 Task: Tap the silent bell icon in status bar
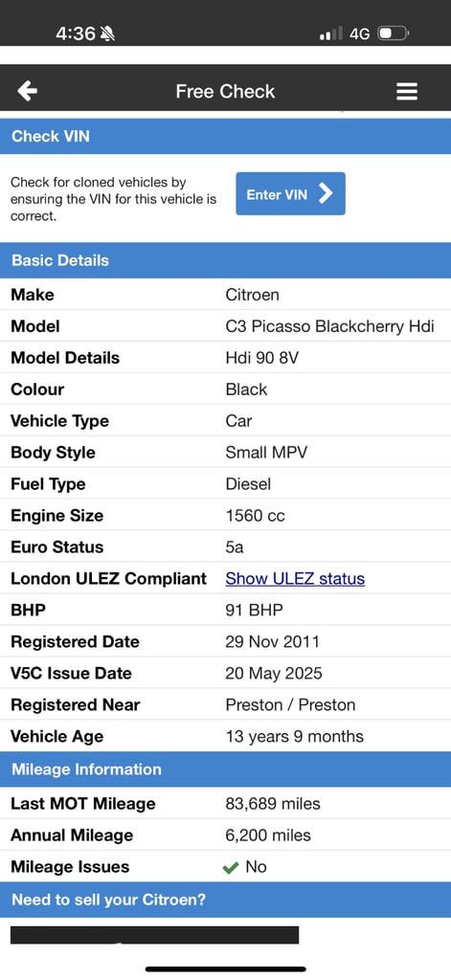pyautogui.click(x=107, y=33)
